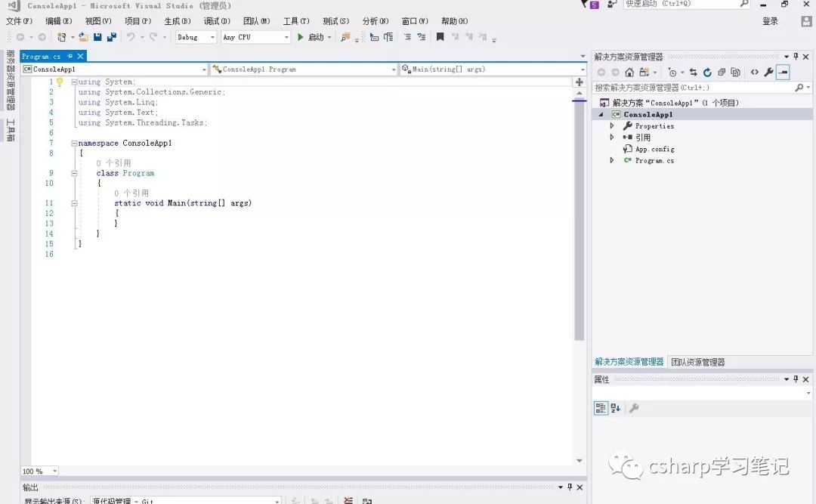
Task: Collapse the class Program block
Action: pos(74,173)
